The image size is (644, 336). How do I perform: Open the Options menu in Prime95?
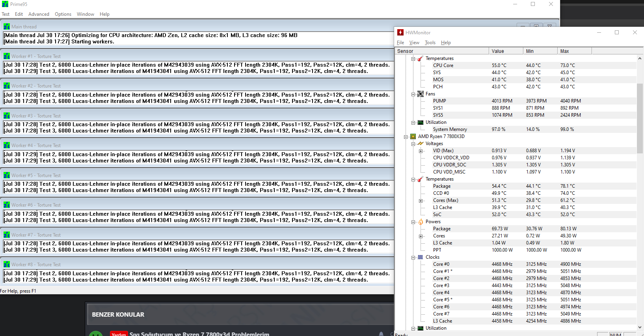[63, 14]
